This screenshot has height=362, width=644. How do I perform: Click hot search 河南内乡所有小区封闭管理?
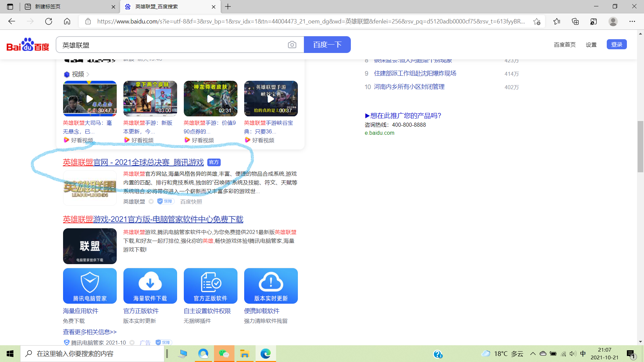coord(409,87)
